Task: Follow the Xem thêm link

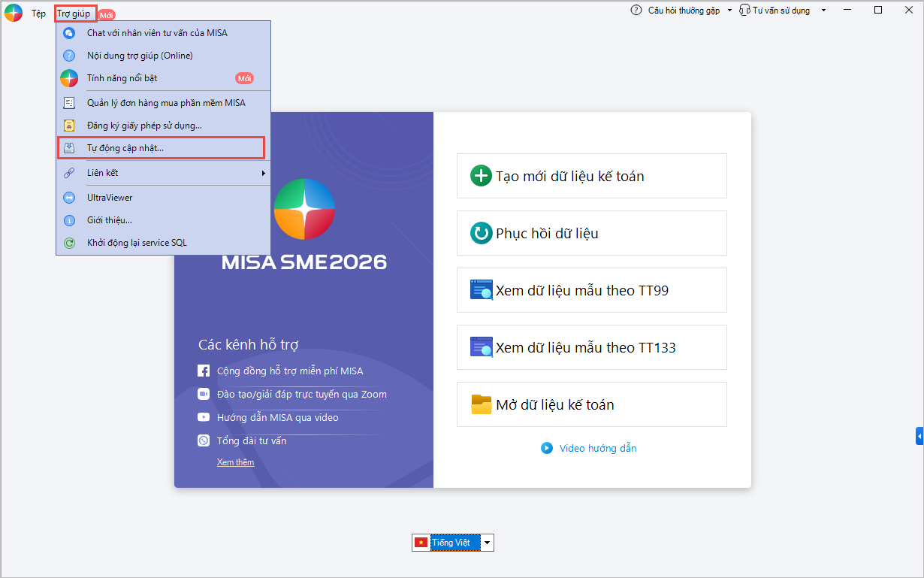Action: (235, 462)
